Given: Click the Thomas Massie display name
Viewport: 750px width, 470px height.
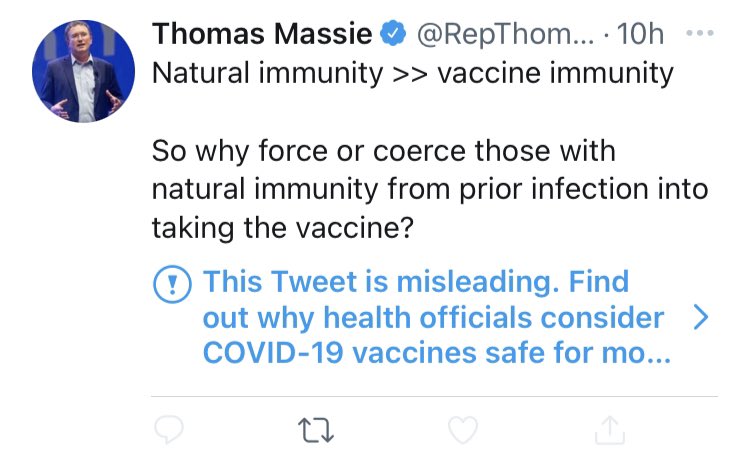Looking at the screenshot, I should tap(262, 34).
